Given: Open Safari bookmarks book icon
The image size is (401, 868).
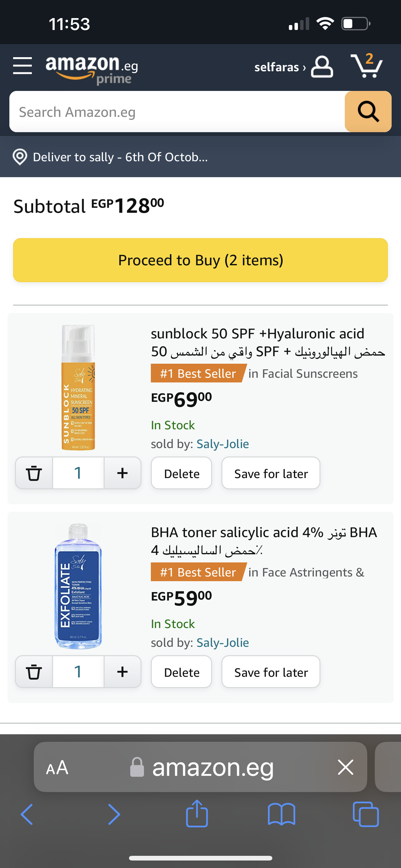Looking at the screenshot, I should [x=281, y=814].
